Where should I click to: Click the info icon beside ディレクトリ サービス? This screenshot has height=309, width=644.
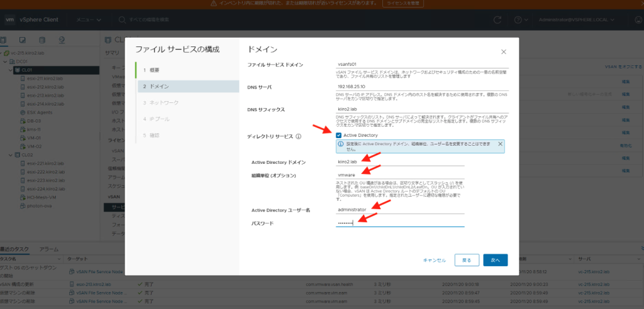[299, 137]
